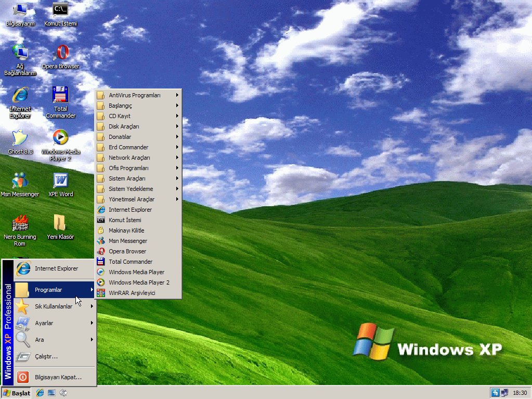Screen dimensions: 532x399
Task: Select the Total Commander desktop icon
Action: 60,103
